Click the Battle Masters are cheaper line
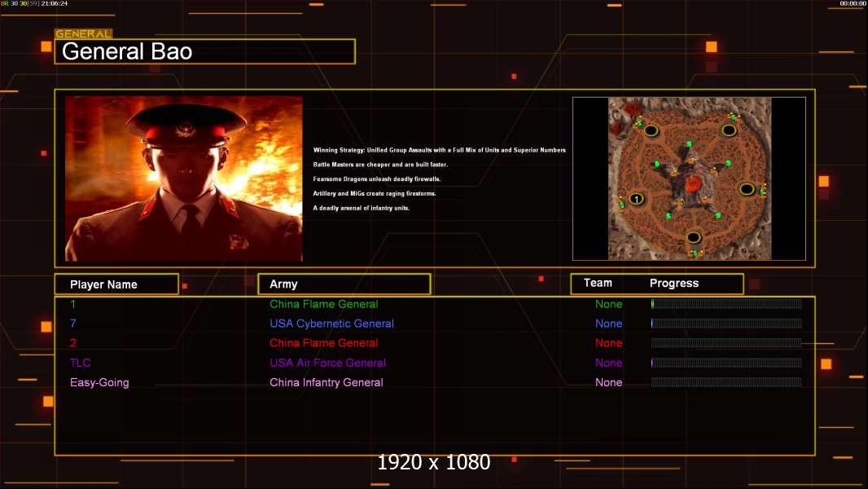Image resolution: width=868 pixels, height=489 pixels. coord(380,165)
